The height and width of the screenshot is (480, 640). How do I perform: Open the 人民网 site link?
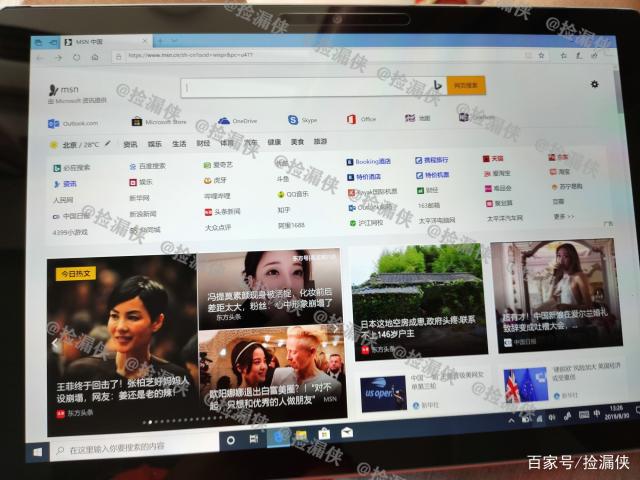[63, 200]
